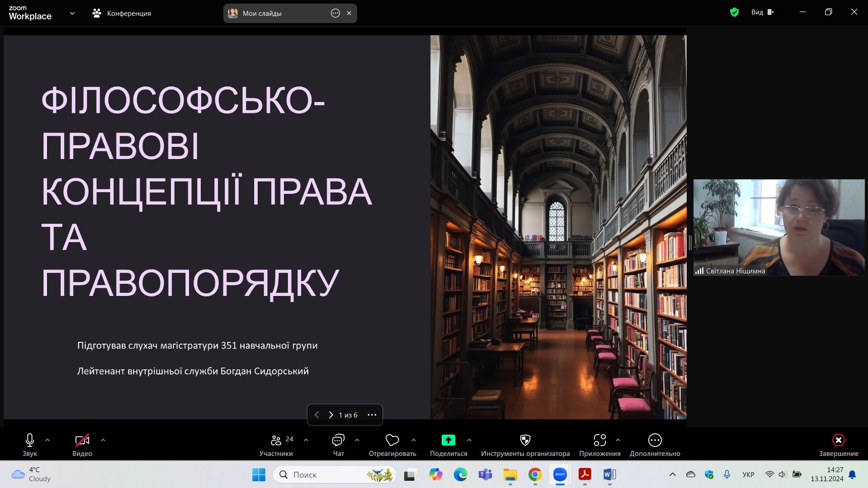
Task: Open the Chat panel
Action: coord(338,440)
